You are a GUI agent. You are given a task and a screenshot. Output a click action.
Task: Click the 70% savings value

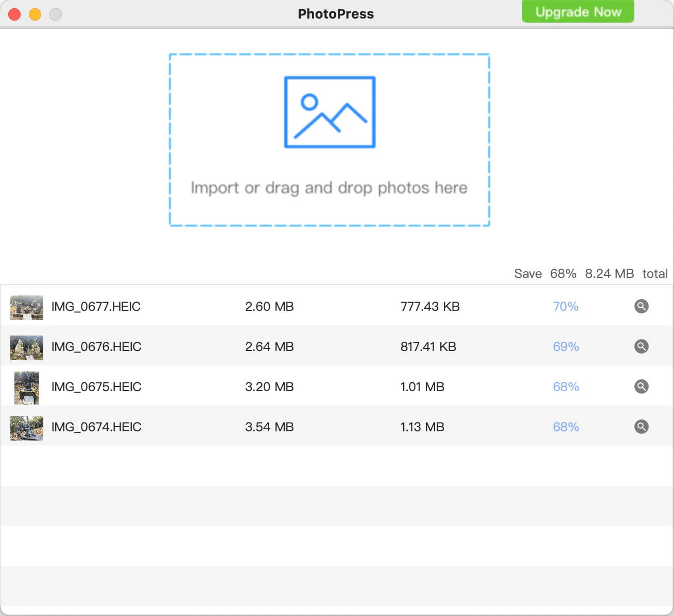565,307
